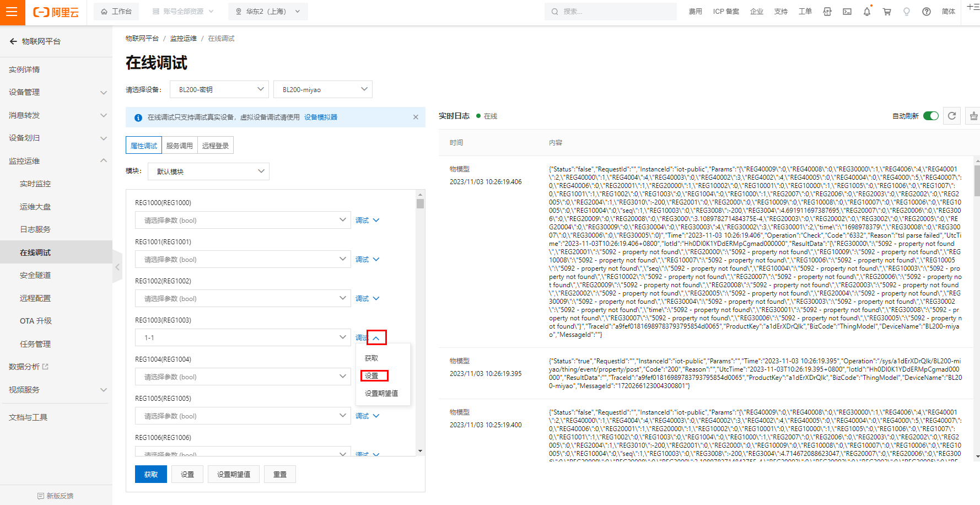Viewport: 980px width, 505px height.
Task: Click the Aliyun logo
Action: pos(56,12)
